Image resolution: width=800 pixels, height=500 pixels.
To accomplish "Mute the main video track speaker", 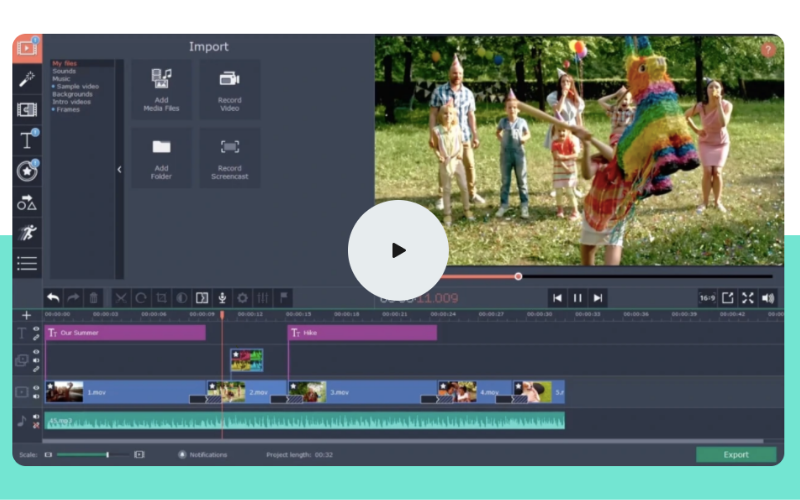I will coord(36,396).
